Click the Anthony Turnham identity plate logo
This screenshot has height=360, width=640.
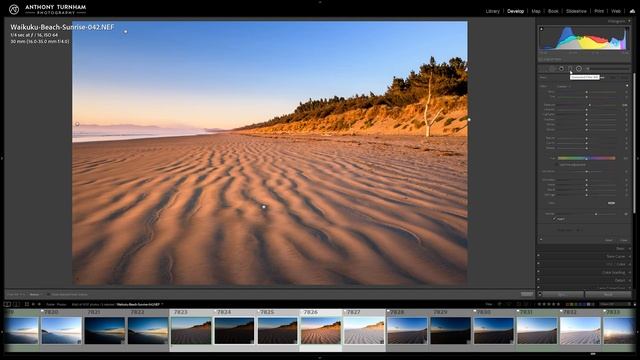point(48,9)
